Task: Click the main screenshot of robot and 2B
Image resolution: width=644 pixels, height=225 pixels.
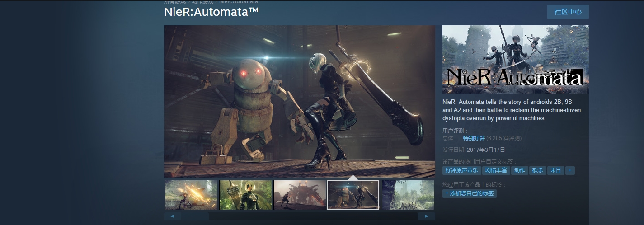Action: 300,101
